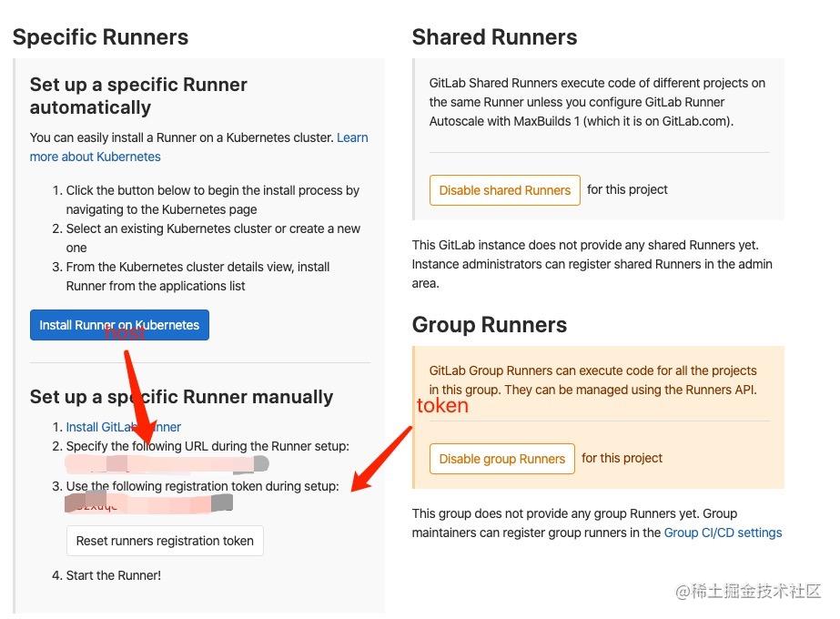Reset runners registration token
840x619 pixels.
[x=165, y=541]
